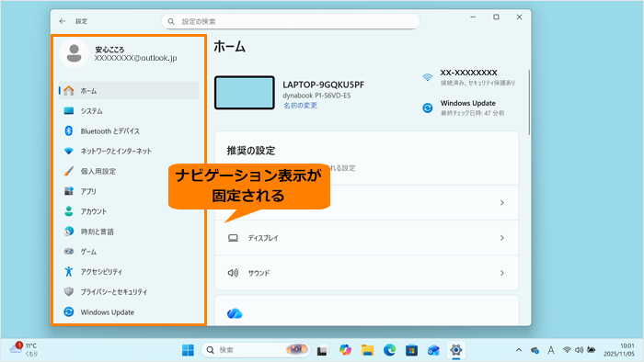Click the IME A input indicator
Viewport: 644px width, 362px height.
pos(551,350)
